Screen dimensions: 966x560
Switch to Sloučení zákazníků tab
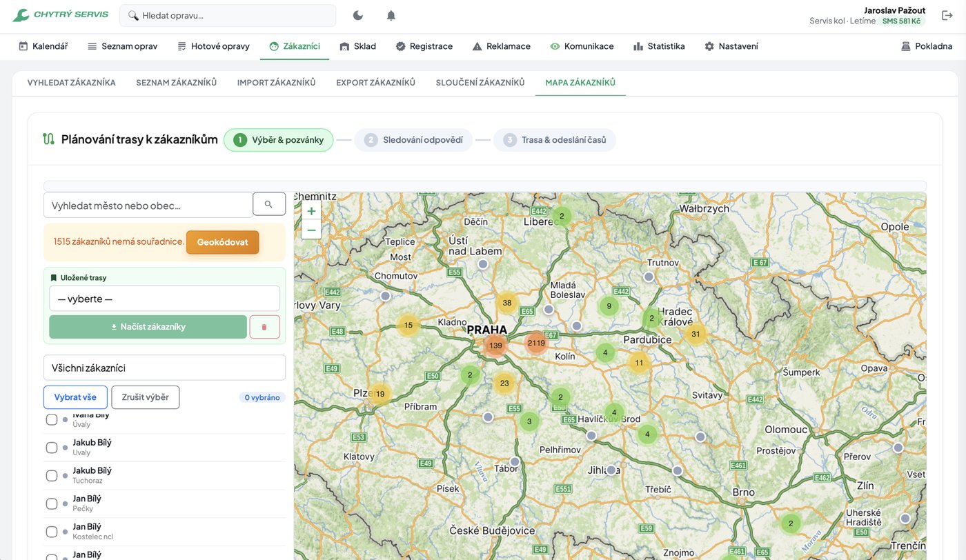(480, 83)
